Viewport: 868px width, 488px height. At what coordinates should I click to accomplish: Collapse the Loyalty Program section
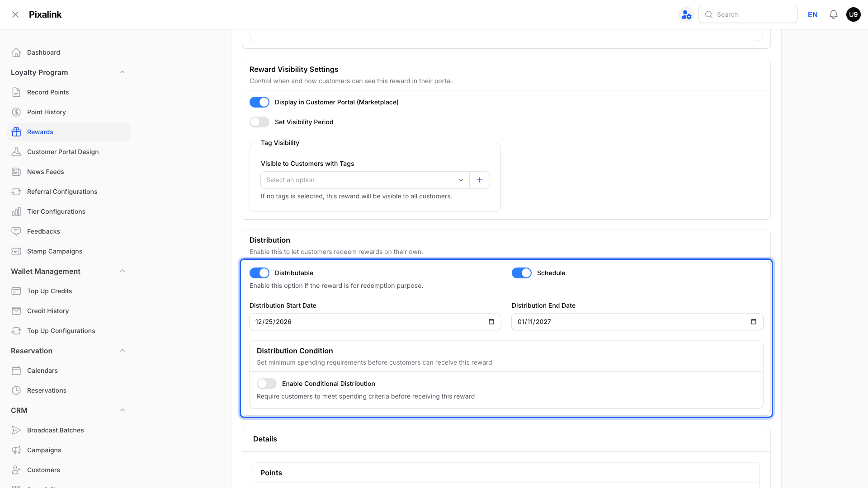tap(123, 72)
